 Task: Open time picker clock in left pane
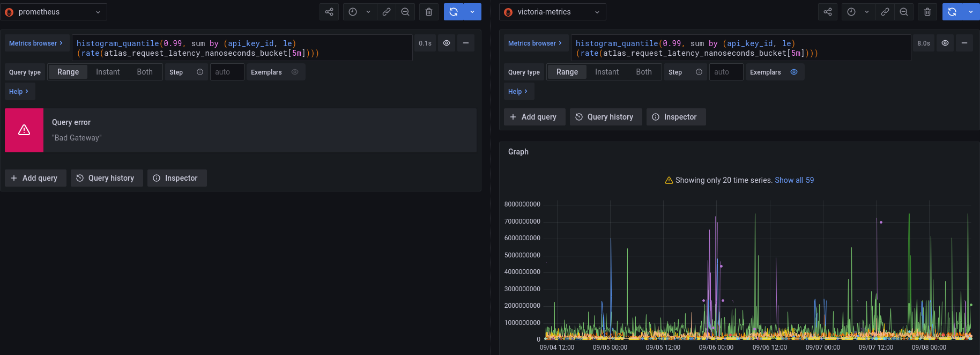point(353,12)
